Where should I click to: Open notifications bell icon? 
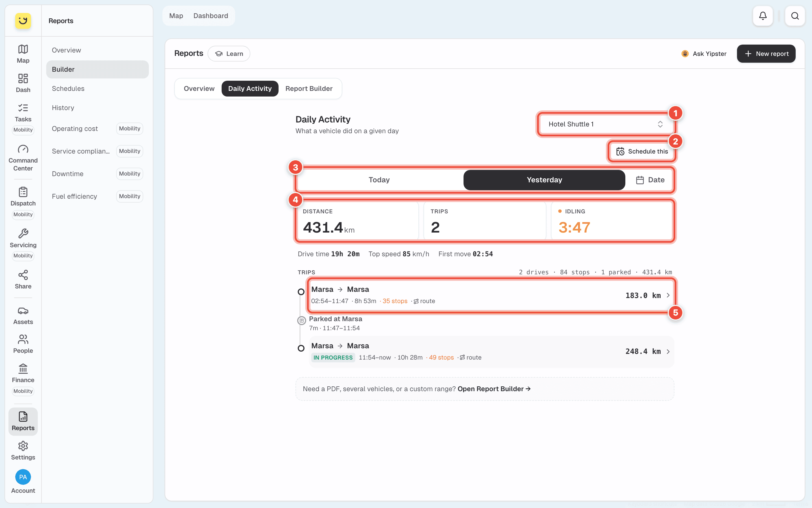point(763,16)
